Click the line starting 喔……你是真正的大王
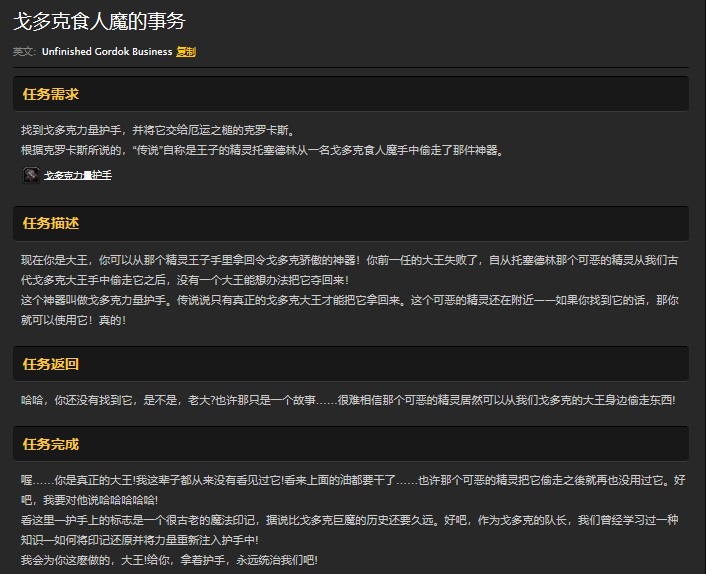The image size is (706, 574). click(x=353, y=490)
